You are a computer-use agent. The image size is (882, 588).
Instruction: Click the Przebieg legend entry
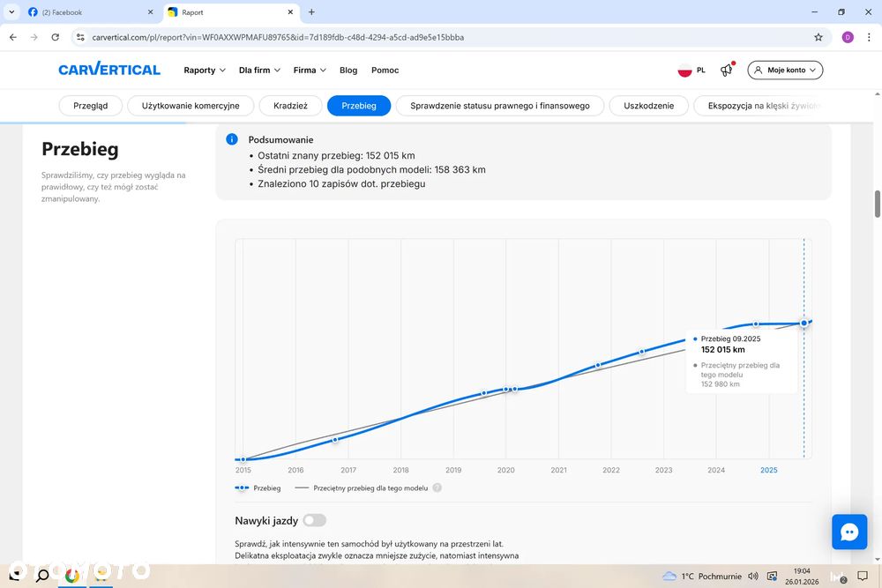pyautogui.click(x=258, y=488)
